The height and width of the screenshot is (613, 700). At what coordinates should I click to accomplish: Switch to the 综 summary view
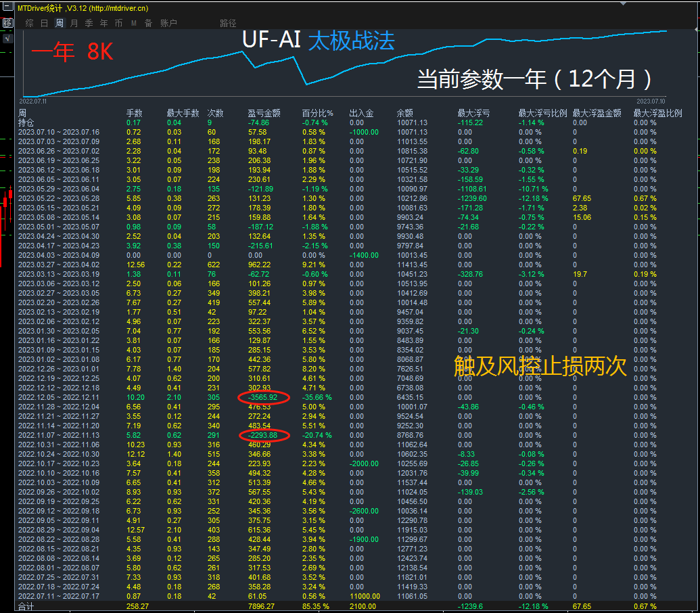(30, 22)
